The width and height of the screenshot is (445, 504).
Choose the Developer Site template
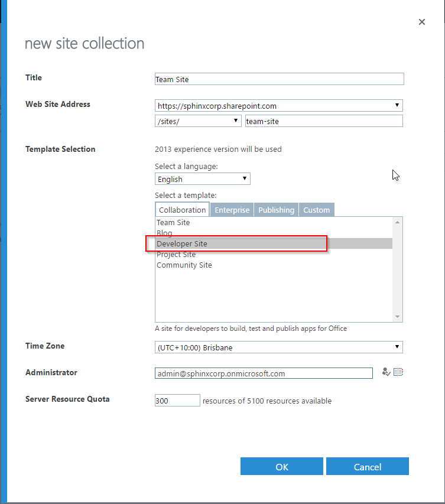coord(274,243)
